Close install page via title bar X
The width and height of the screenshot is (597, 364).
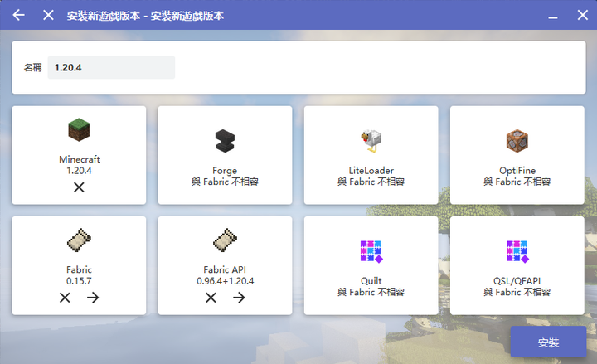pyautogui.click(x=48, y=15)
